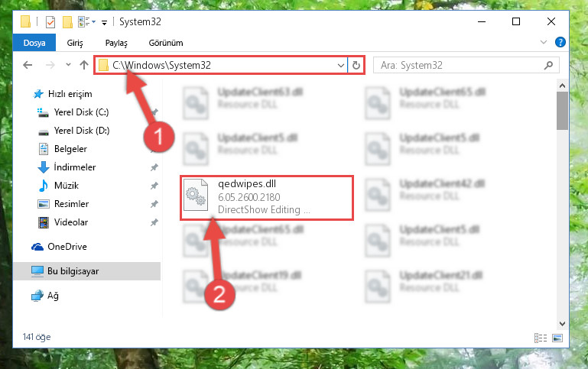
Task: Switch to details view layout icon
Action: 541,338
